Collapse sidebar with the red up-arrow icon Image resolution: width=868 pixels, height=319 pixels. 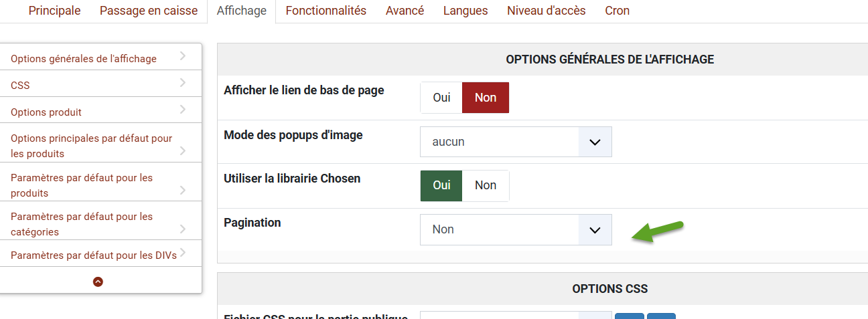tap(98, 282)
